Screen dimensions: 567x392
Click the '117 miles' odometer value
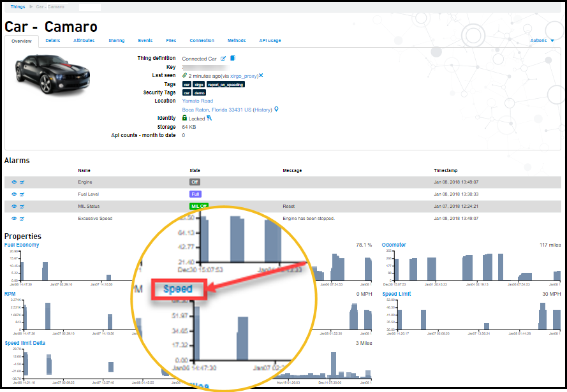550,245
